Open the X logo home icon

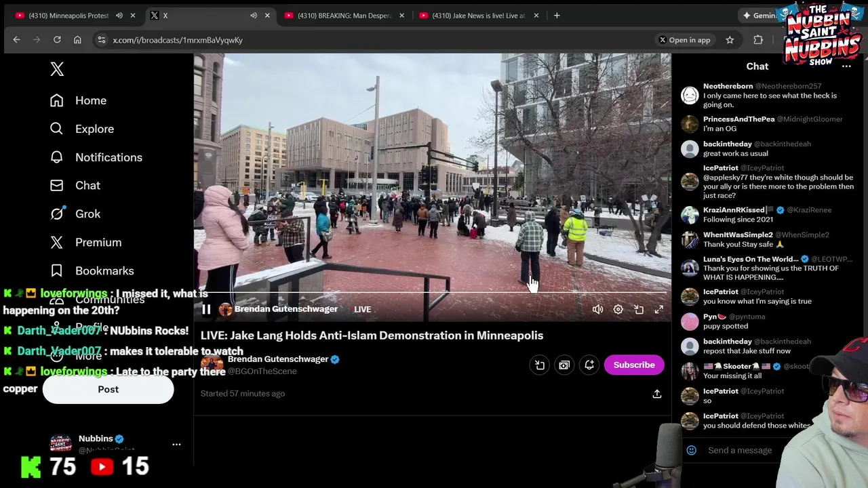tap(57, 69)
